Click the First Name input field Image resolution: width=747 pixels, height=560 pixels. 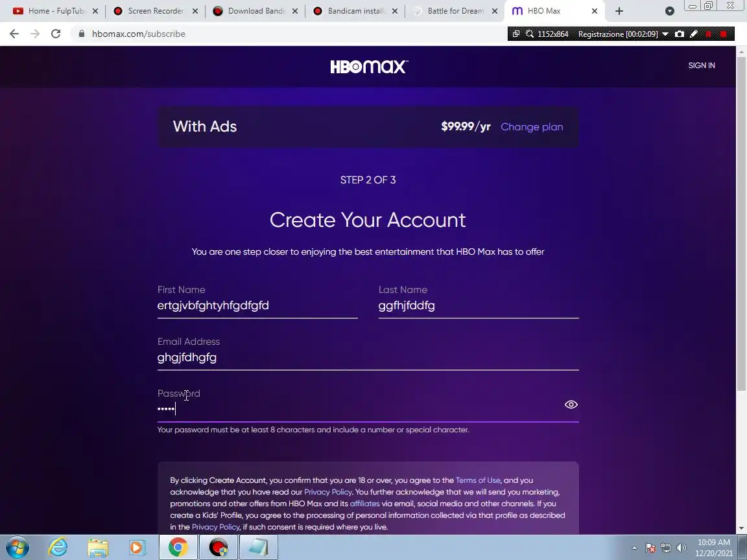[x=257, y=305]
